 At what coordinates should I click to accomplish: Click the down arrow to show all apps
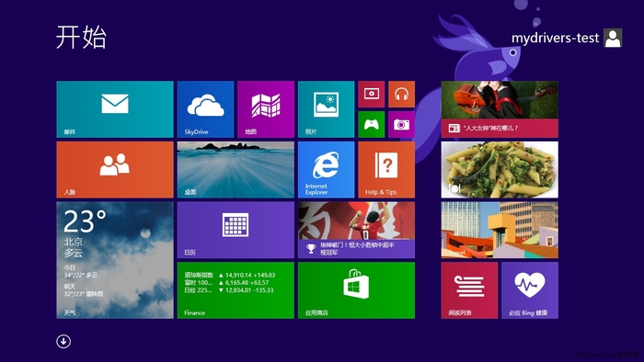pos(63,341)
